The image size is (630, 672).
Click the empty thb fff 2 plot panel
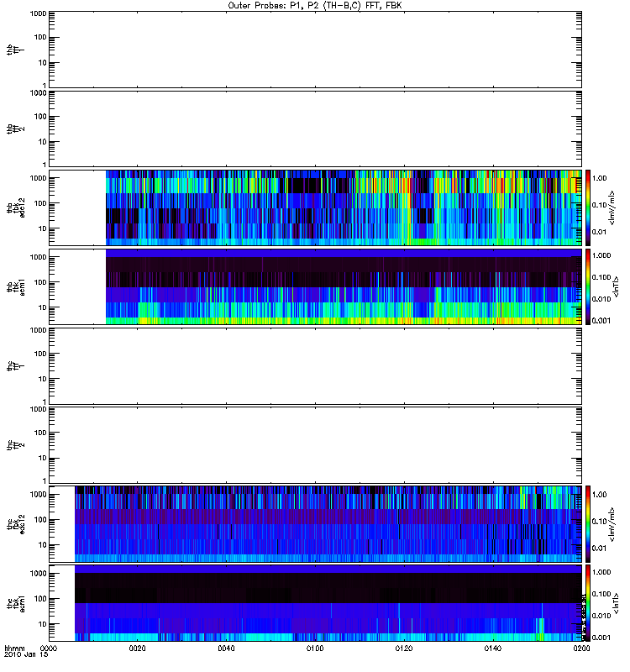(316, 129)
